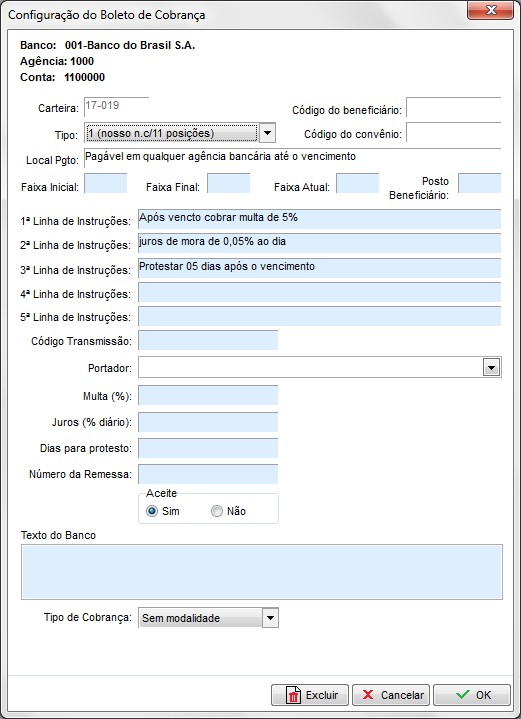The width and height of the screenshot is (521, 719).
Task: Close the Configuração do Boleto window
Action: [x=491, y=10]
